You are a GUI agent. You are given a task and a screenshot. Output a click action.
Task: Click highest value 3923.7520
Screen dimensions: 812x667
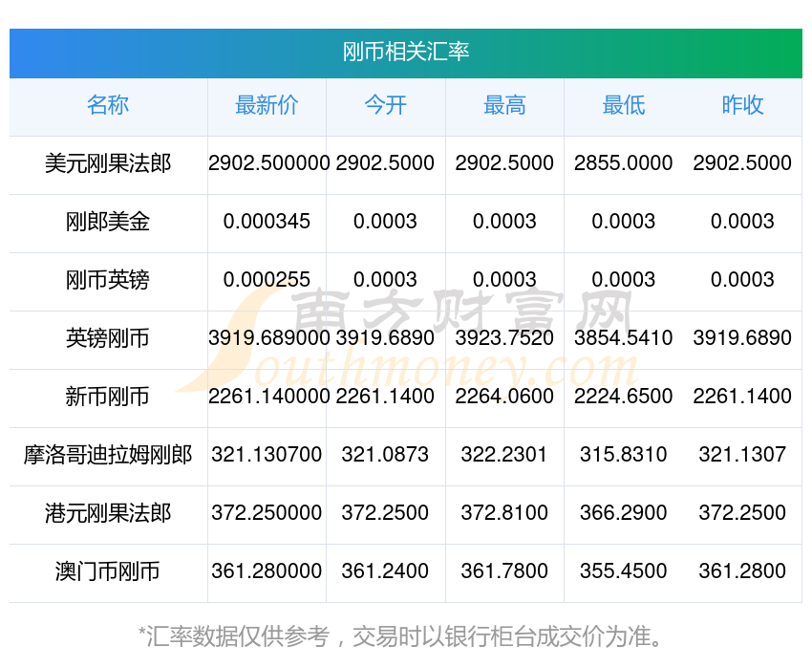click(x=504, y=338)
